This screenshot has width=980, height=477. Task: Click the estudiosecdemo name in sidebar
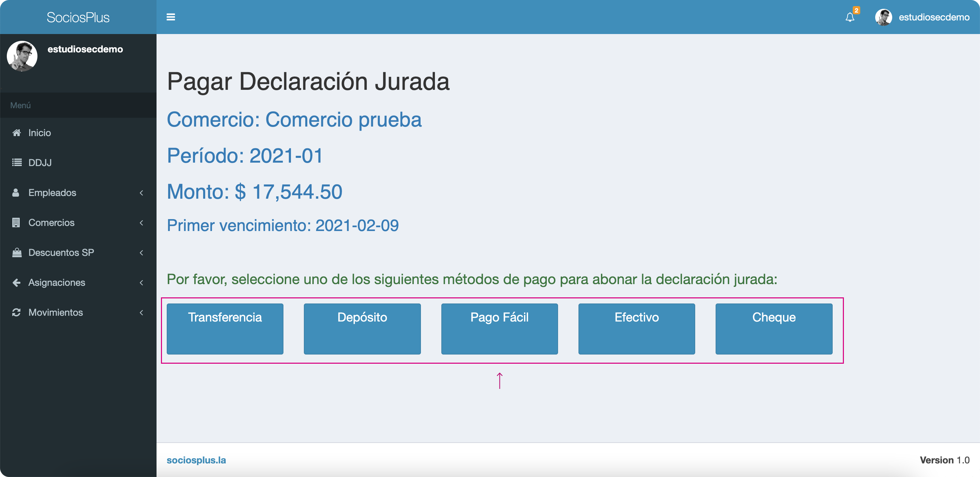pos(85,49)
